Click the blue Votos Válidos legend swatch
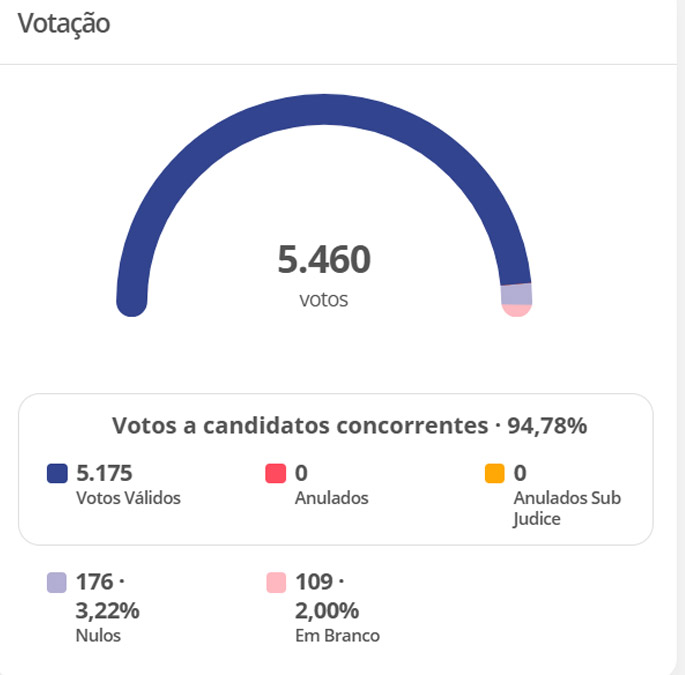This screenshot has width=685, height=675. pos(57,473)
